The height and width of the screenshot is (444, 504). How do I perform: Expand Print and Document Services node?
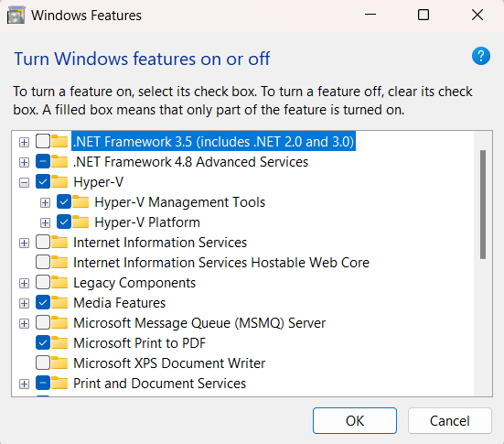click(24, 384)
